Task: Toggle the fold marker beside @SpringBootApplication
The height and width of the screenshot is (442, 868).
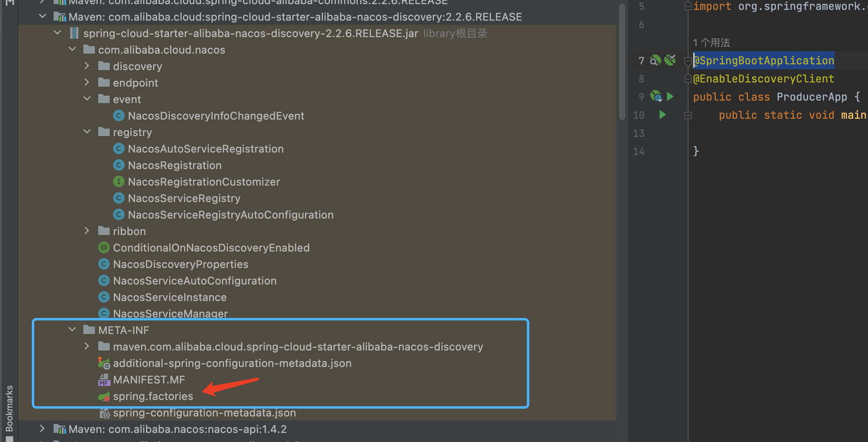Action: [688, 61]
